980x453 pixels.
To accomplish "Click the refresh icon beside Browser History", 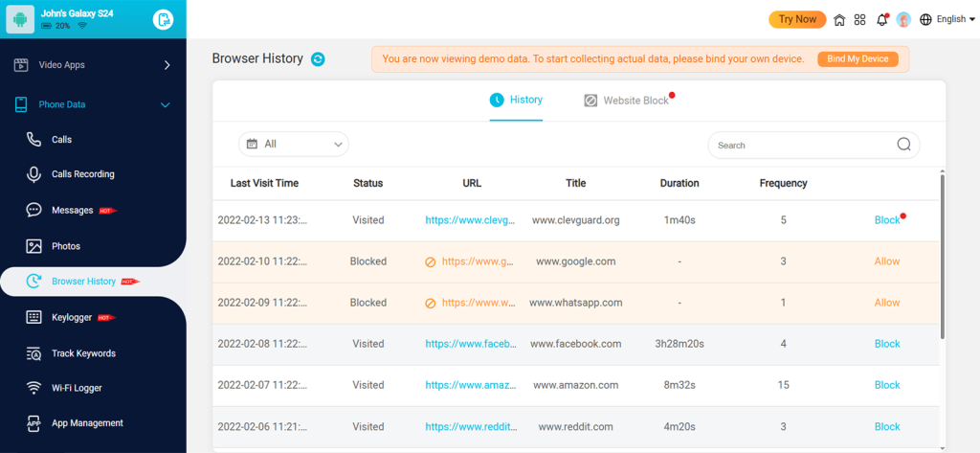I will coord(318,59).
